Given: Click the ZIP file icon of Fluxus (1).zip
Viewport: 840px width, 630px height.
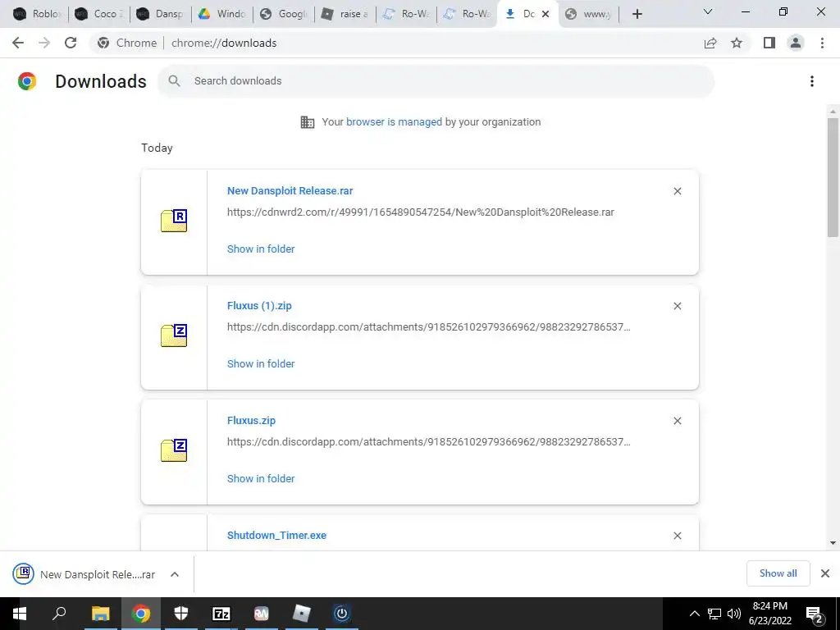Looking at the screenshot, I should [174, 336].
